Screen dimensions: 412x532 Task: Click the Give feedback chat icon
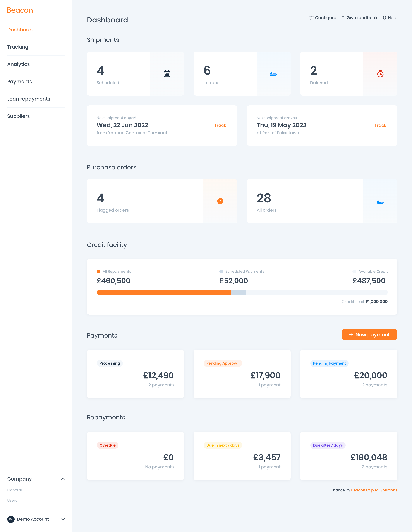(x=343, y=18)
